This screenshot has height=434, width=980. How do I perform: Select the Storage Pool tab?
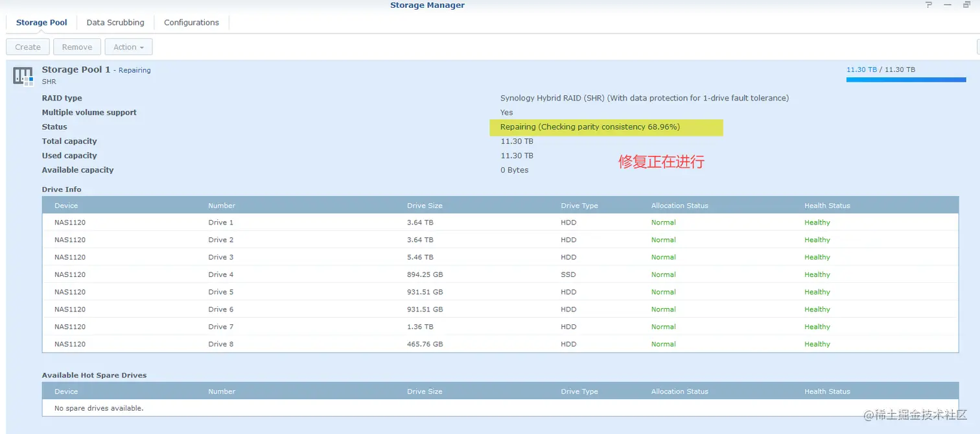tap(41, 22)
